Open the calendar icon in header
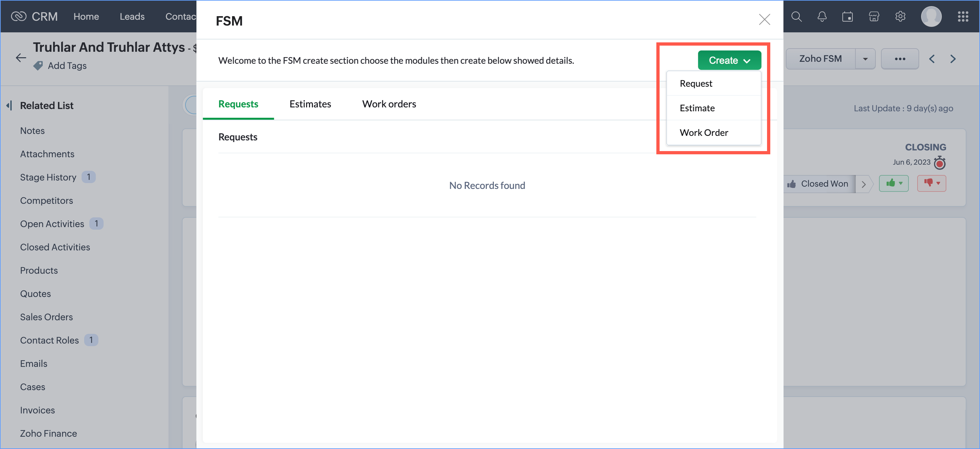 coord(847,16)
